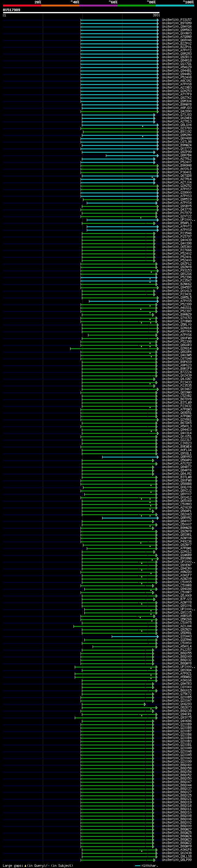
Task: Click hit label UniRef100_A7U7Q7
Action: (176, 464)
